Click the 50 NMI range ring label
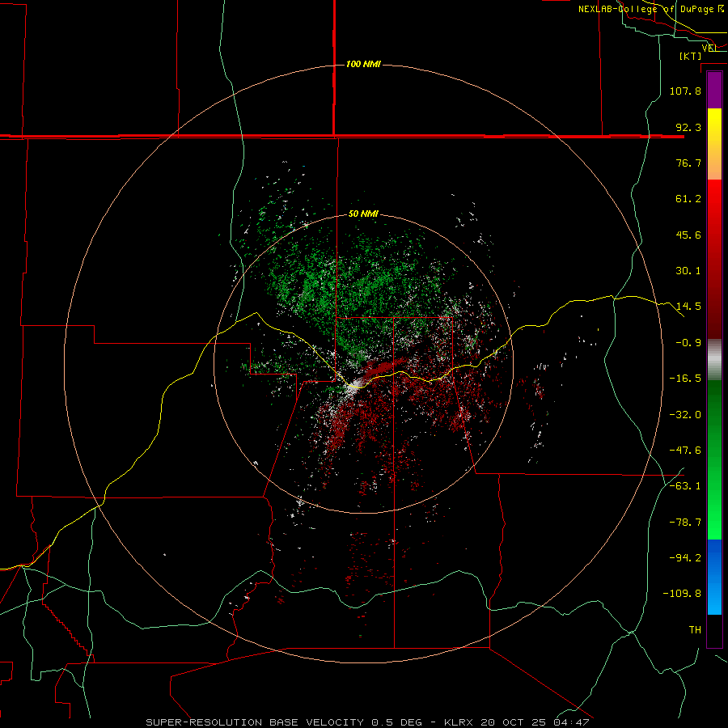728x728 pixels. point(363,214)
